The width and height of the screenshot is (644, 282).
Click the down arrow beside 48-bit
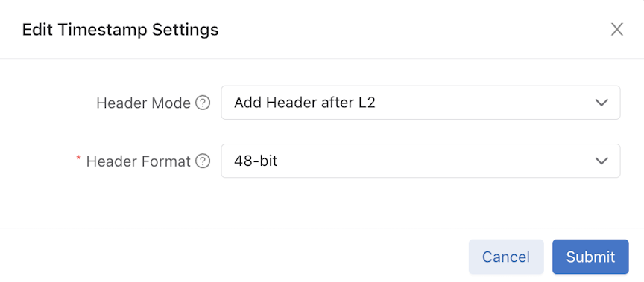click(x=602, y=161)
